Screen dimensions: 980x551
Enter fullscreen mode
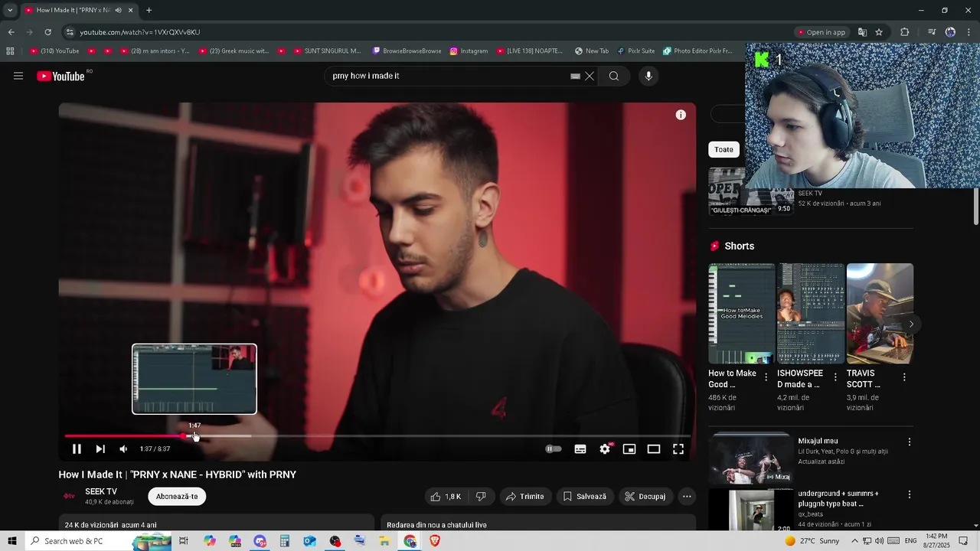tap(678, 449)
